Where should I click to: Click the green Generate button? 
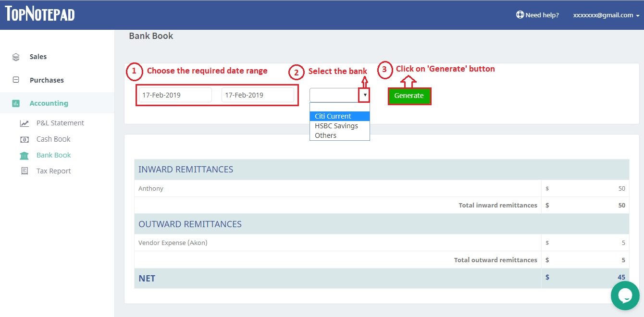(409, 96)
